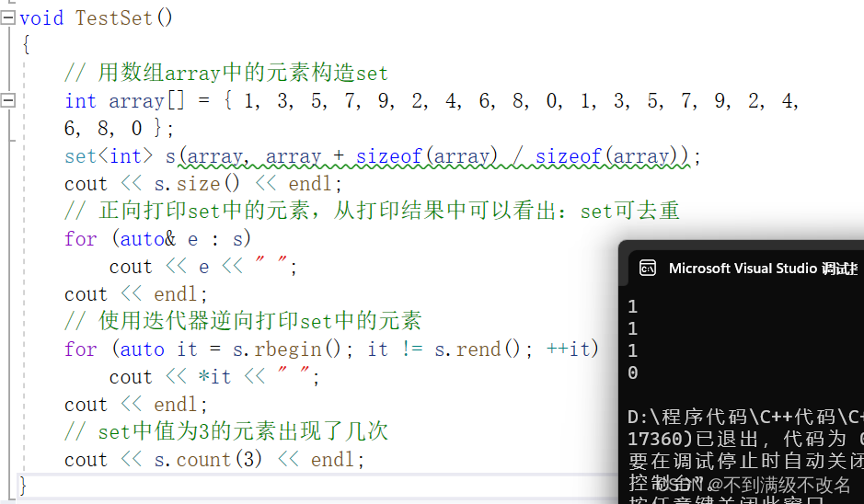Click 's.rbegin()' in the for loop

click(286, 349)
